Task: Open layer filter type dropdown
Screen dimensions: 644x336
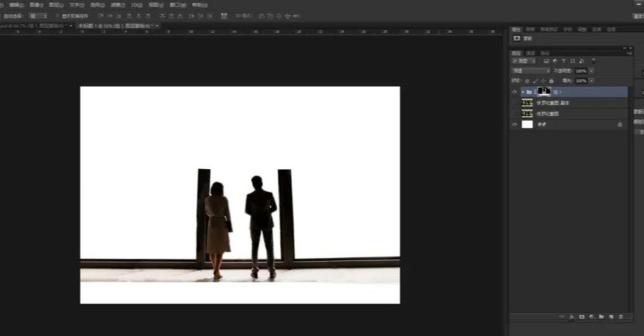Action: point(523,61)
